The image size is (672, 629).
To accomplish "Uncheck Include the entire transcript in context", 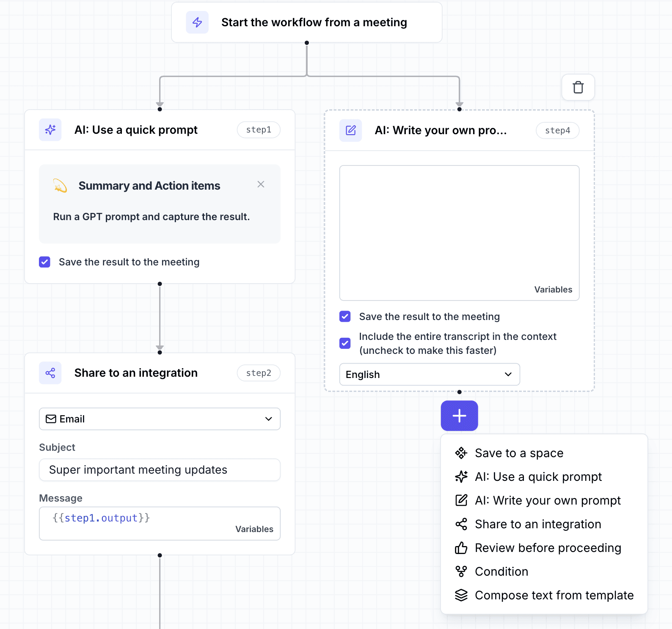I will coord(345,343).
